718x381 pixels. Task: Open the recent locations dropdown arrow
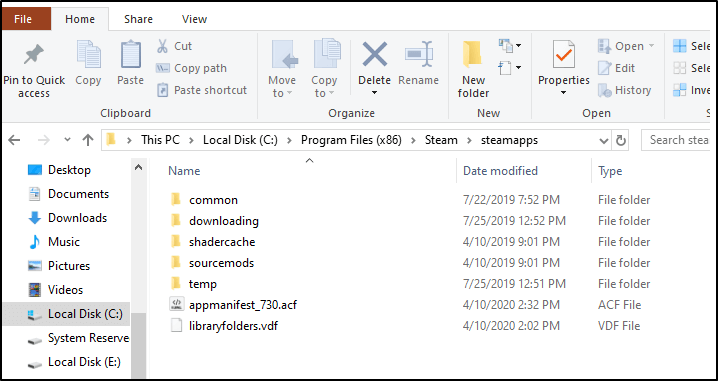[x=67, y=140]
